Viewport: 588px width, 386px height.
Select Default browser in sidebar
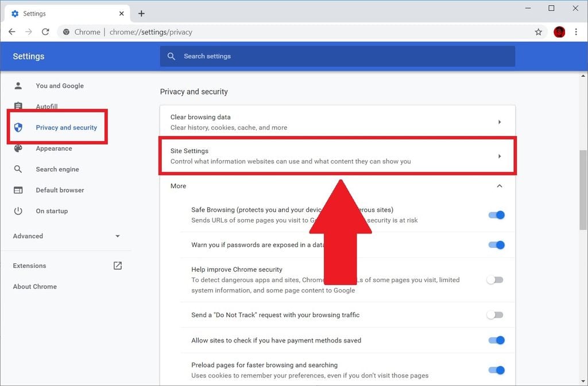[x=60, y=190]
